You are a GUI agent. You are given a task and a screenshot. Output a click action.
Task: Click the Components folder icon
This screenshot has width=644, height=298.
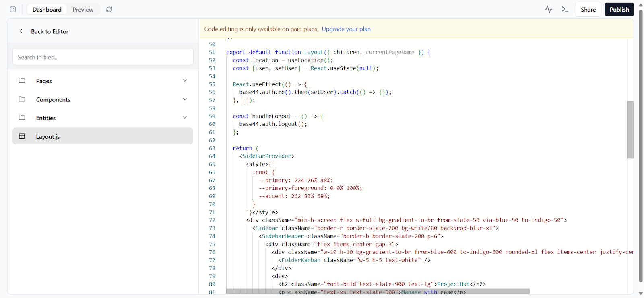(x=22, y=99)
